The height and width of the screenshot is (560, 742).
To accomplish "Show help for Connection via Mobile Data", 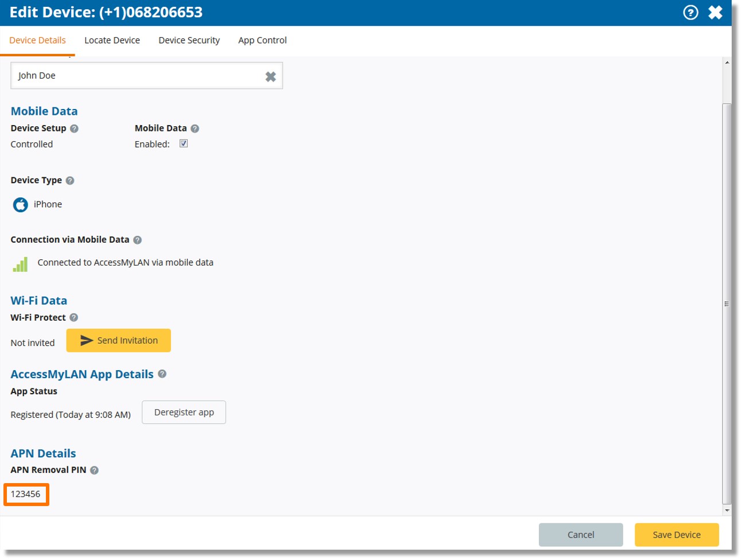I will click(x=137, y=240).
